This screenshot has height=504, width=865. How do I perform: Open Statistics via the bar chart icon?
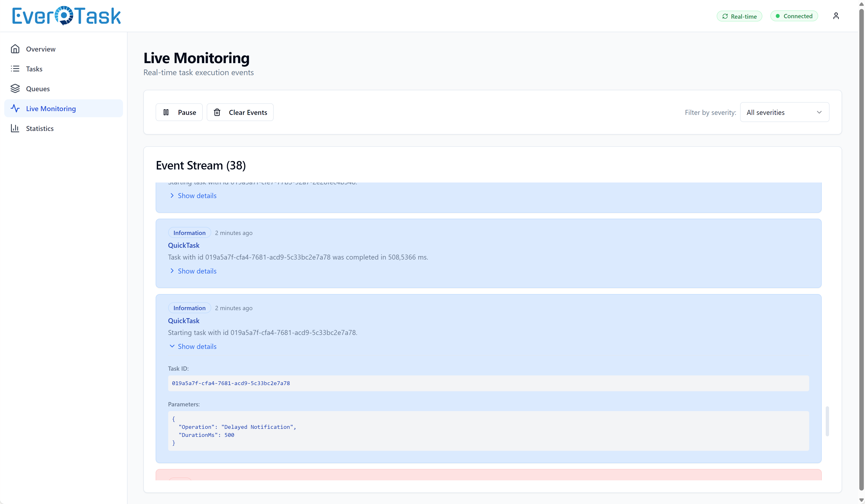coord(15,128)
